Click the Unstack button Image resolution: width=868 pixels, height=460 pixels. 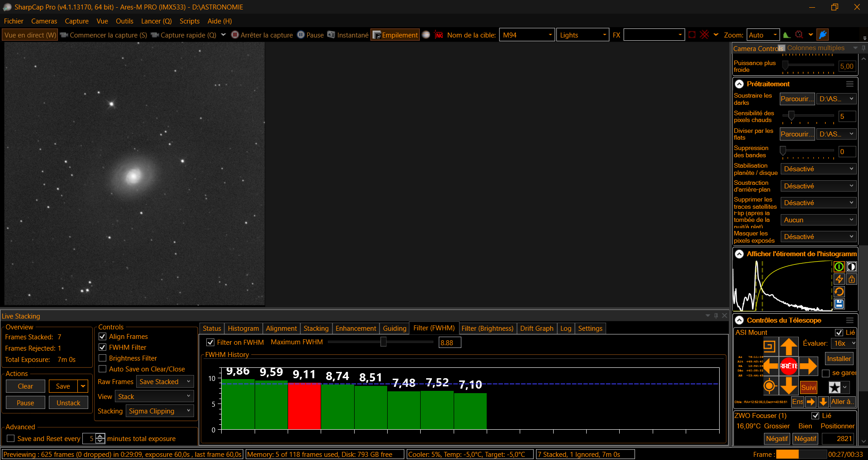pos(68,403)
